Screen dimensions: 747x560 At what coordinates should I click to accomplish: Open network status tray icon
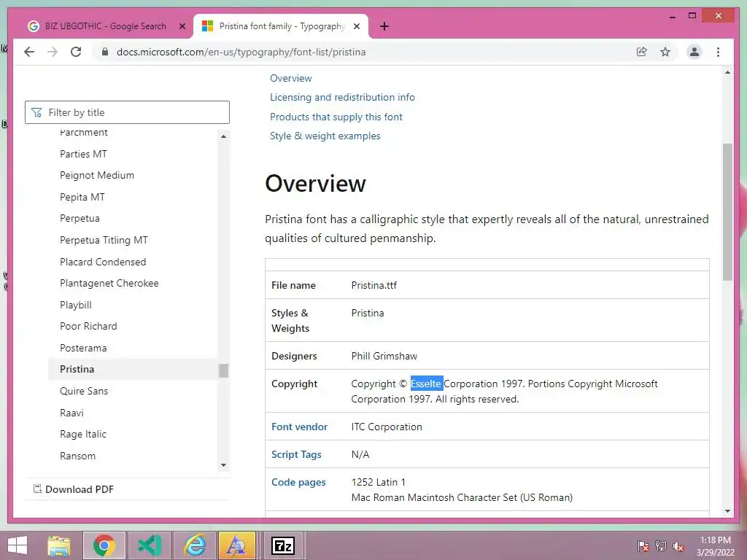661,545
